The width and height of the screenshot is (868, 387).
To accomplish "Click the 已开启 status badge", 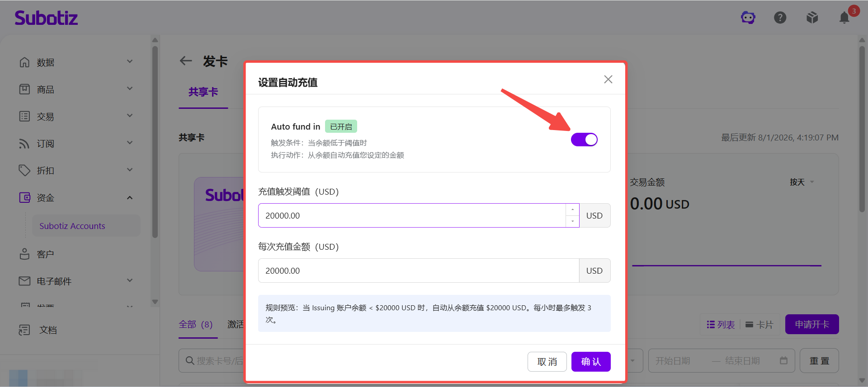I will point(341,126).
